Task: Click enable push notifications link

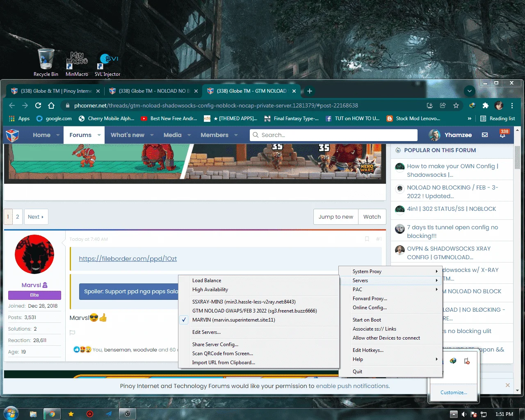Action: click(352, 386)
